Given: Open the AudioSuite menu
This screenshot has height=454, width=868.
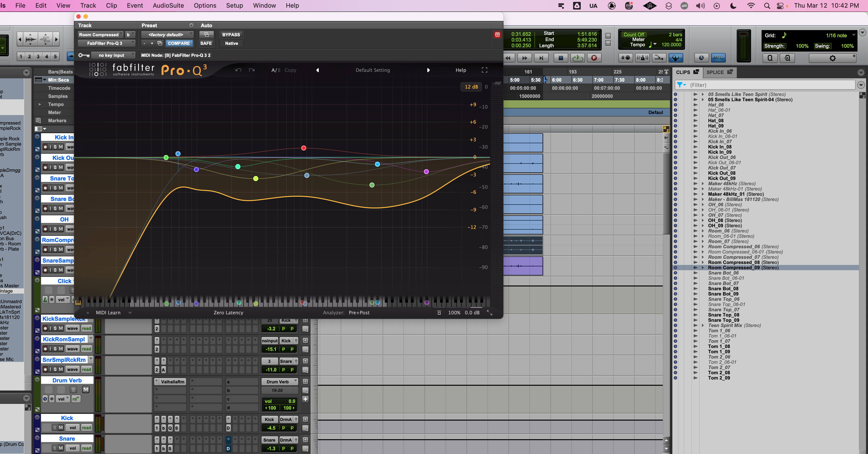Looking at the screenshot, I should click(168, 6).
